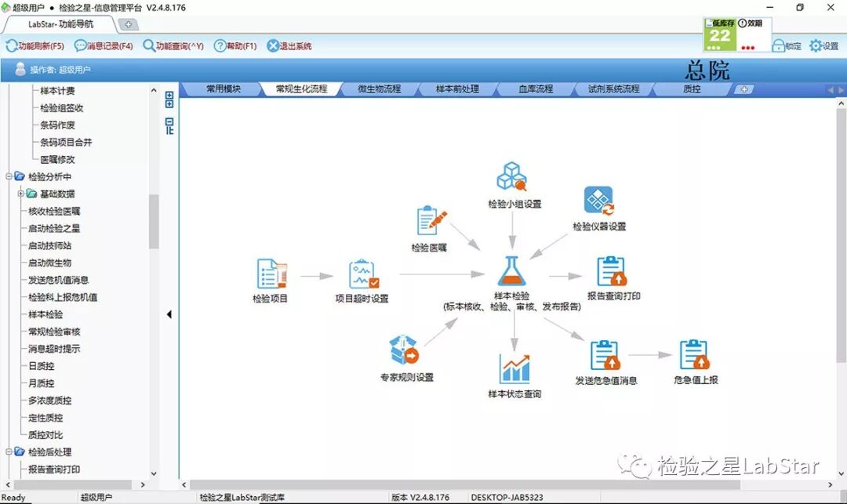
Task: Open 消息记录(F4) message log
Action: coord(104,46)
